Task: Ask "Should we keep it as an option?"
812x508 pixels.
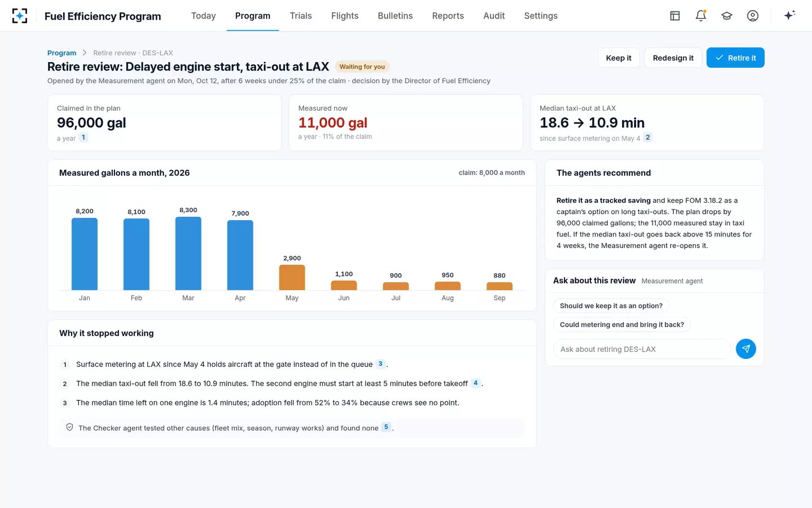Action: [x=611, y=306]
